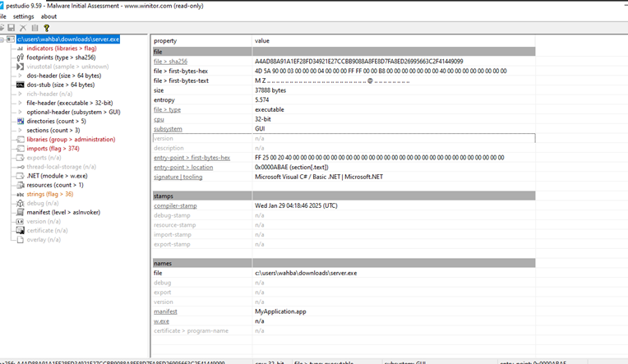
Task: Select imports (flag > 374) item
Action: point(53,149)
